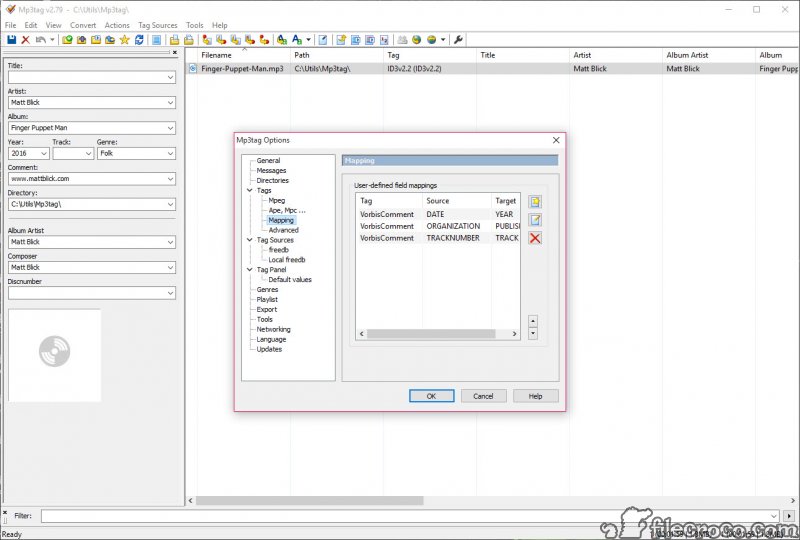The image size is (800, 540).
Task: Click the Select all files toolbar icon
Action: 157,40
